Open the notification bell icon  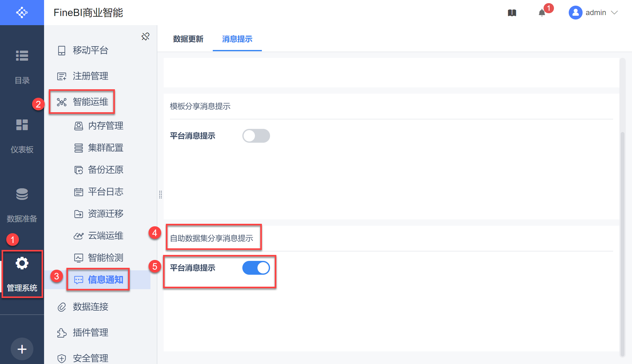pyautogui.click(x=542, y=13)
